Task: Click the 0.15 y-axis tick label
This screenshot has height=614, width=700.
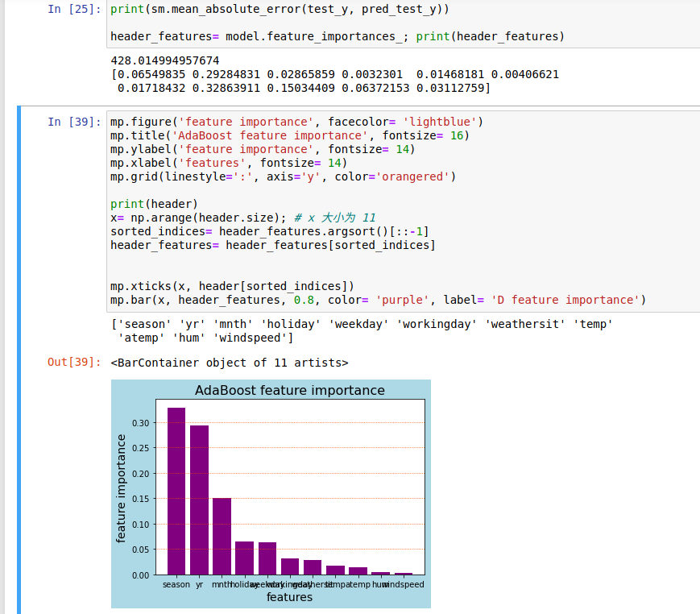Action: coord(141,499)
